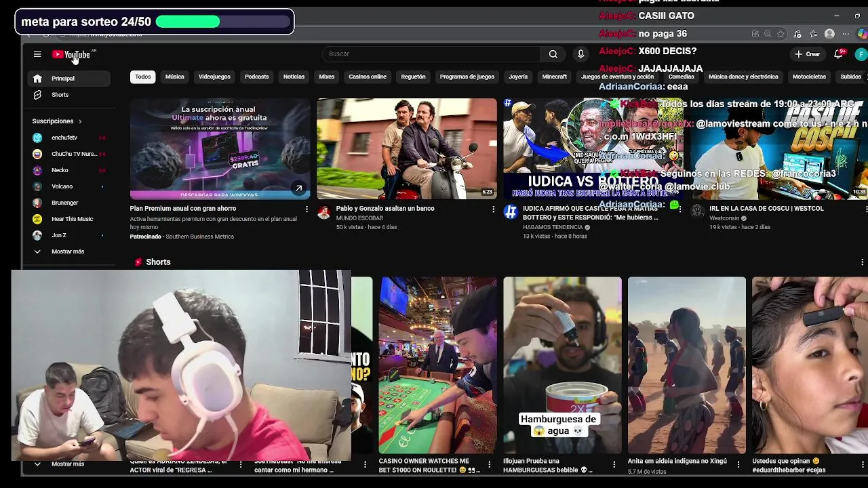Image resolution: width=868 pixels, height=488 pixels.
Task: Open options for CASINO OWNER short
Action: click(489, 464)
